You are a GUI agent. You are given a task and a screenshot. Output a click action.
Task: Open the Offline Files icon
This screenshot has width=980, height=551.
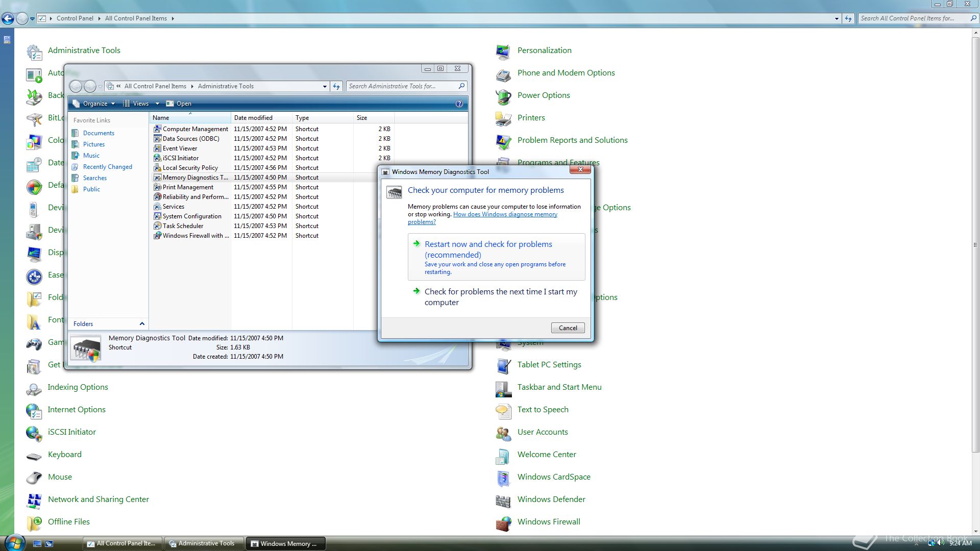pyautogui.click(x=34, y=523)
